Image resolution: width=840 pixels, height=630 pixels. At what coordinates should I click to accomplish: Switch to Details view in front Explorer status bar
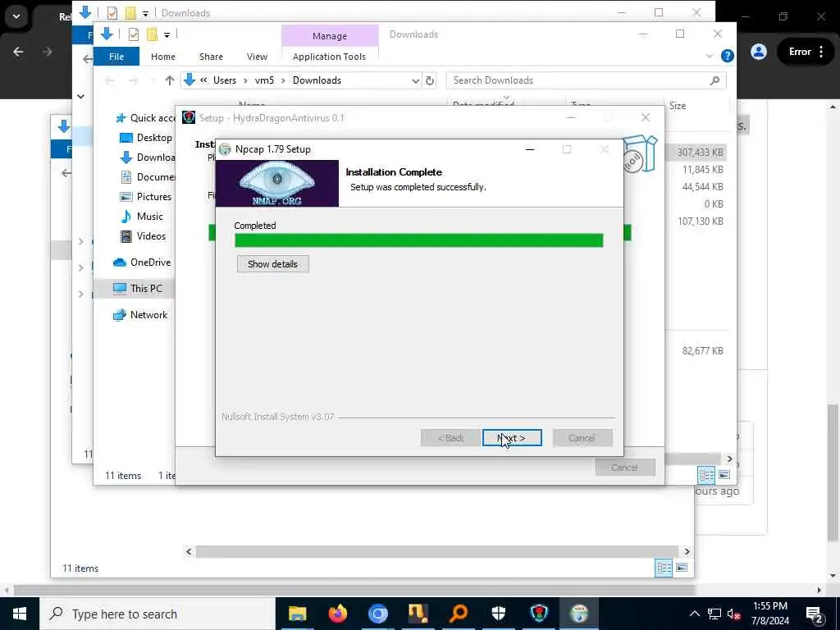[706, 475]
